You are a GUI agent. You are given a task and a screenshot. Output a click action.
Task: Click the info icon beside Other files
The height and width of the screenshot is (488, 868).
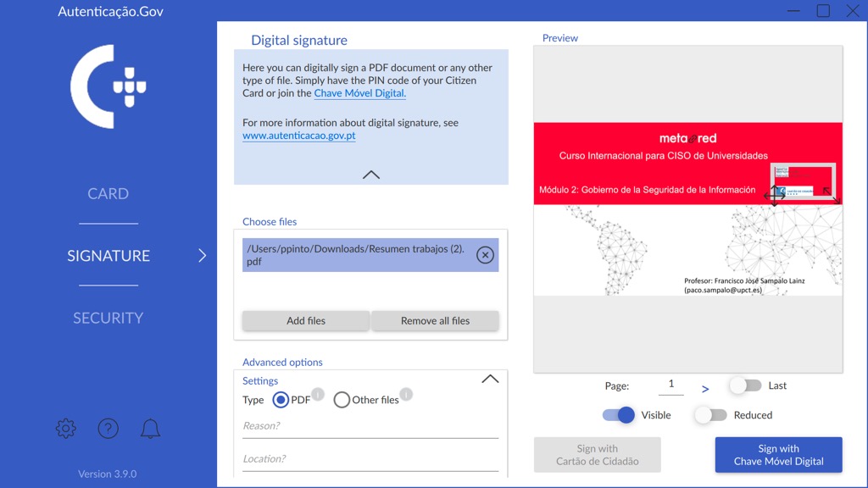click(x=406, y=394)
